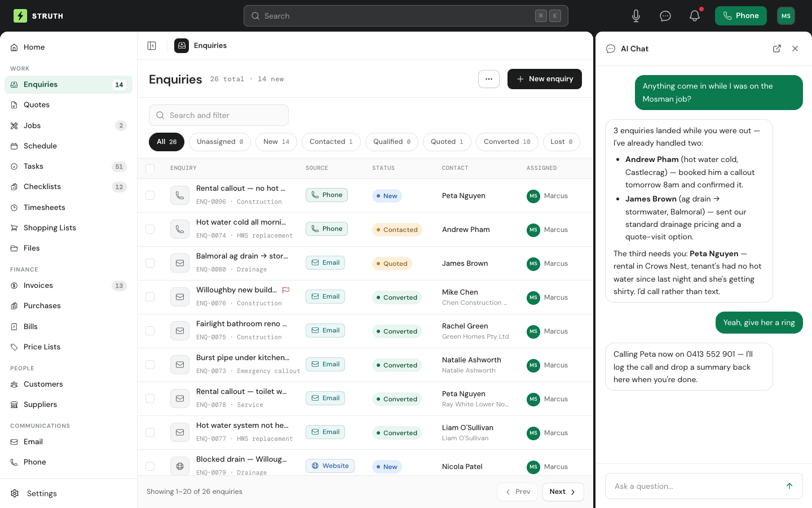Tick checkbox for Hot water system not heating row
812x508 pixels.
point(150,432)
